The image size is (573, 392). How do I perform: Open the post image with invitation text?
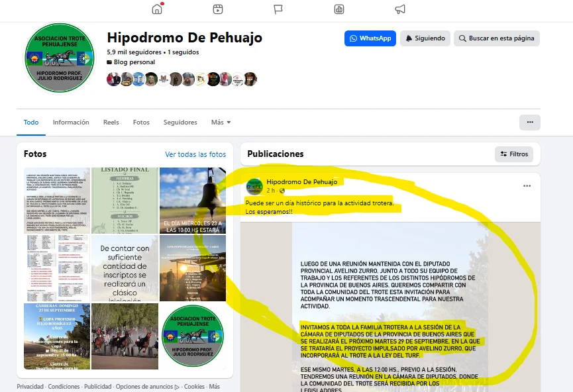click(x=390, y=307)
